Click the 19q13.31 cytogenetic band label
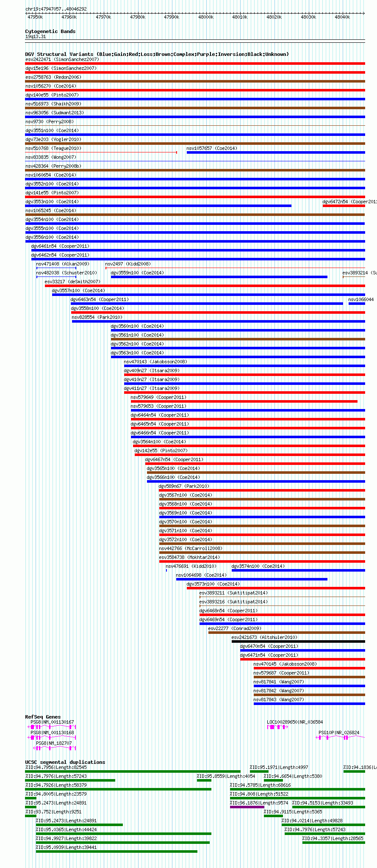377x868 pixels. coord(36,37)
